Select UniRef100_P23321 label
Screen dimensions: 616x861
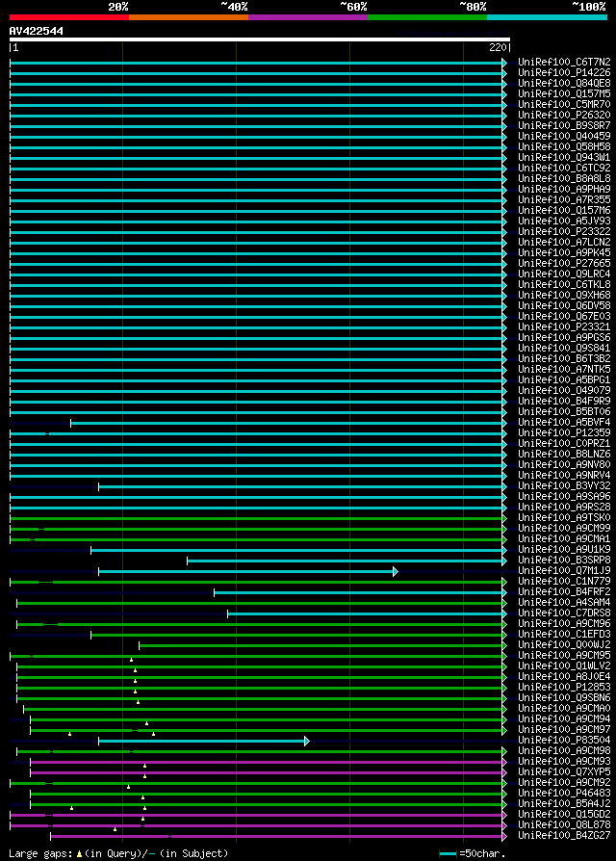click(x=564, y=327)
